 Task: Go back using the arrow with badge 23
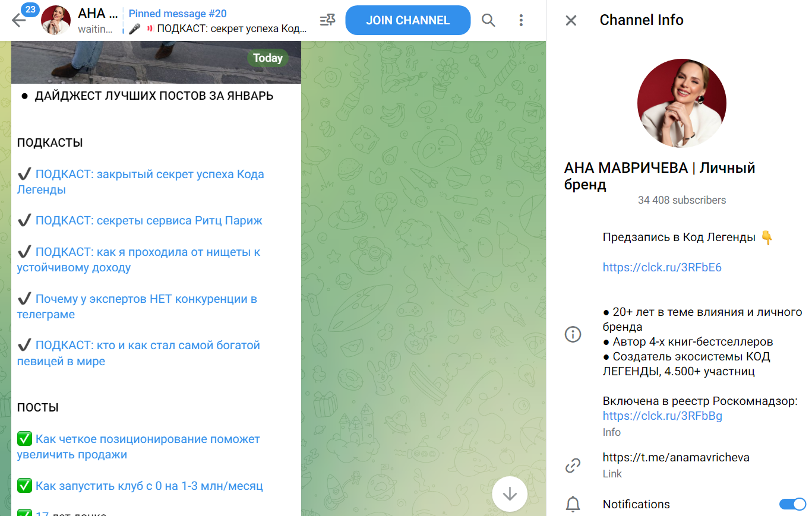point(19,20)
